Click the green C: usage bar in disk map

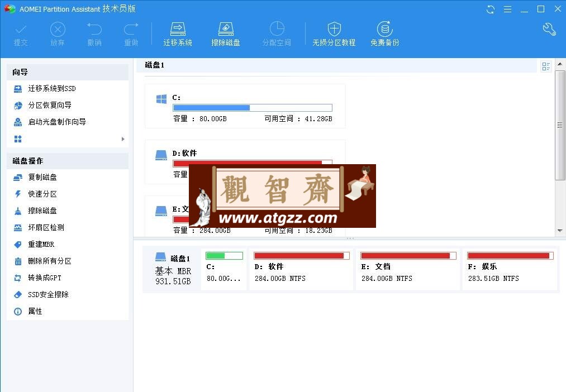tap(224, 256)
